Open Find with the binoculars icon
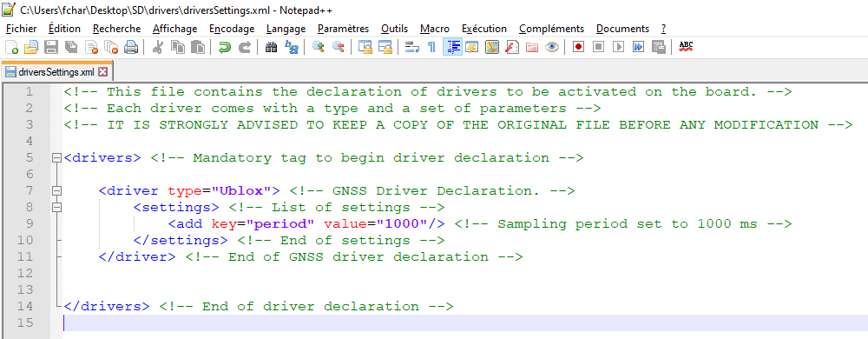 click(x=271, y=47)
